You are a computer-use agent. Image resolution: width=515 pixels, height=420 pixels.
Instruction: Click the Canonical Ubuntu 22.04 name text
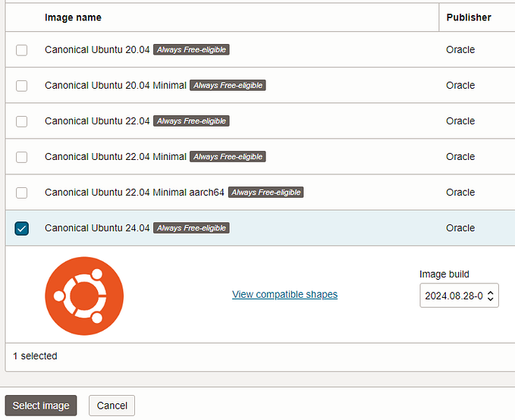tap(97, 121)
